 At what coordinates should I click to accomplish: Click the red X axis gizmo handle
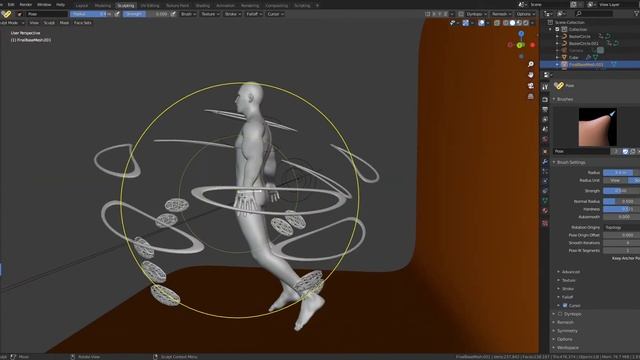[533, 45]
